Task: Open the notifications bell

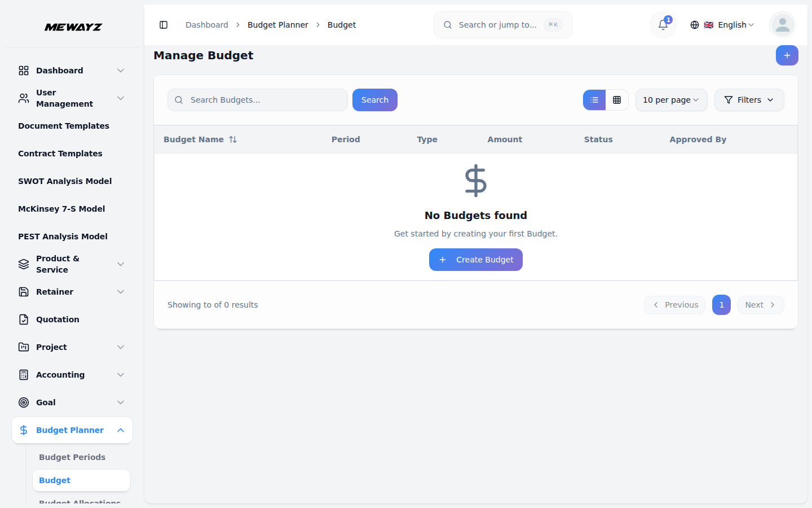Action: [x=663, y=25]
